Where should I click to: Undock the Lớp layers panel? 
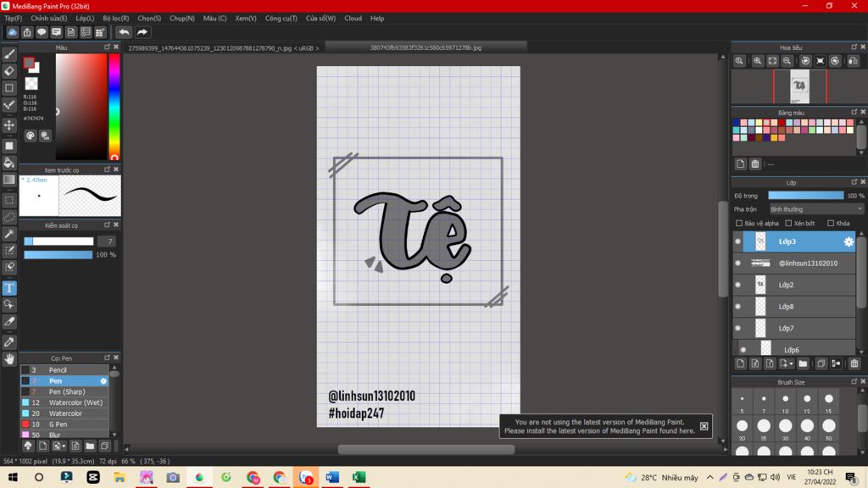point(854,181)
